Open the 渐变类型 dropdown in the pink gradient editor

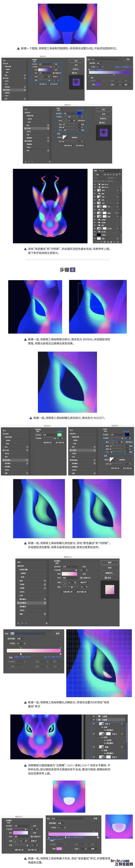point(21,639)
